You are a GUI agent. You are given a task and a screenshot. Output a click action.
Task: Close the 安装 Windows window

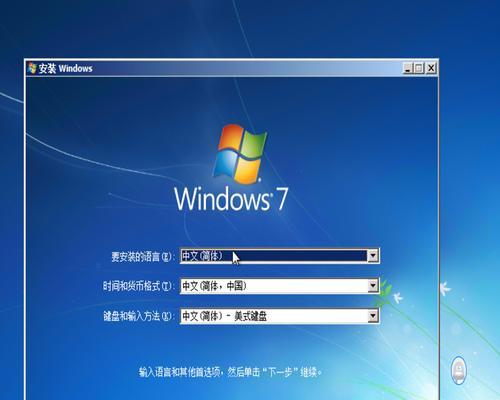(x=431, y=68)
